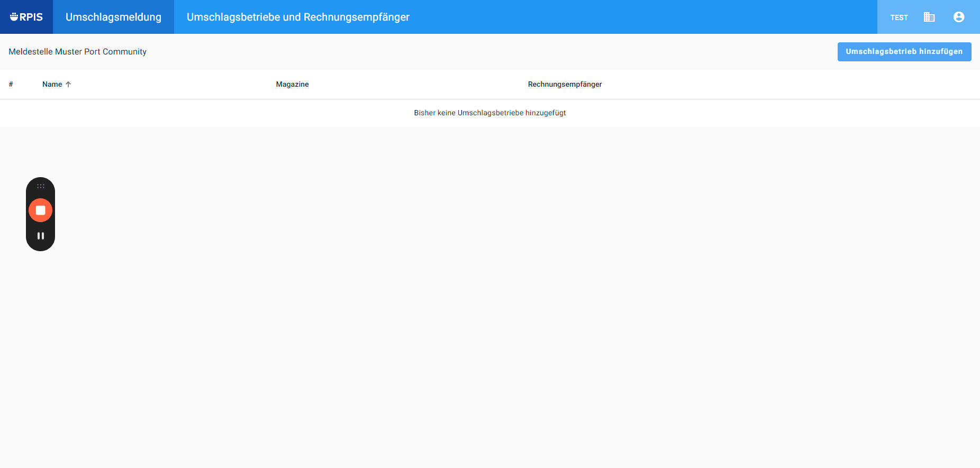Sort the table by Name arrow

tap(68, 84)
